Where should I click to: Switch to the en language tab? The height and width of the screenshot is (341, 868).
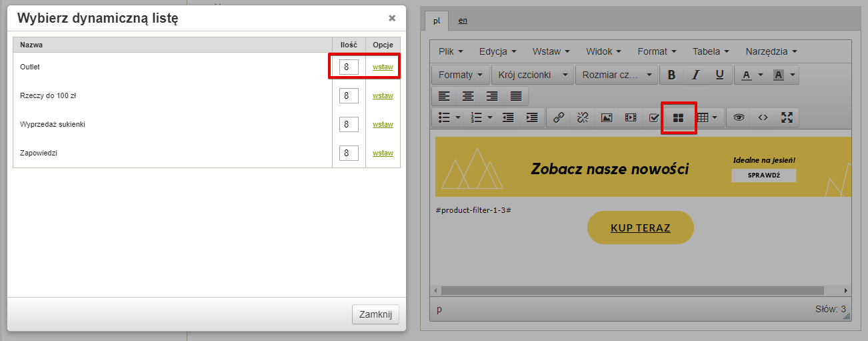click(463, 20)
